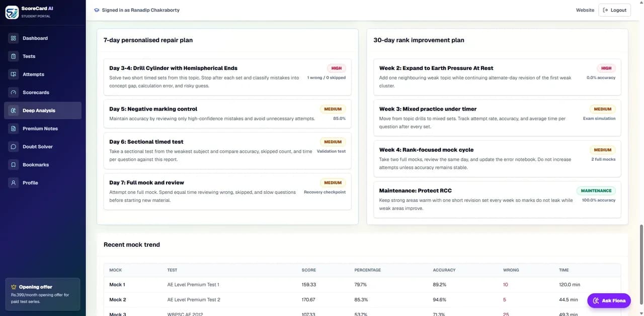Click the graduation cap icon beside Signed in

(97, 10)
